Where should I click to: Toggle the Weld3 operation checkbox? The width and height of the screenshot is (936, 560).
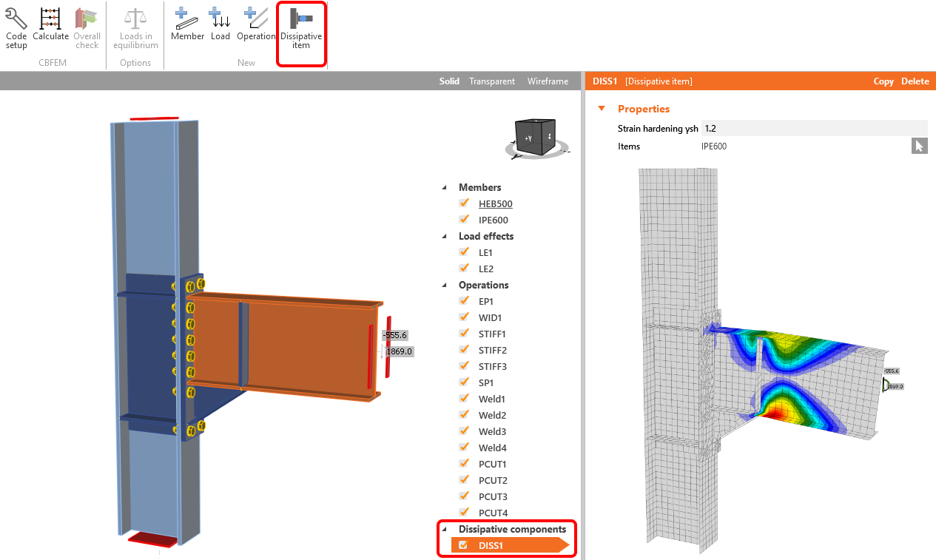(x=465, y=431)
